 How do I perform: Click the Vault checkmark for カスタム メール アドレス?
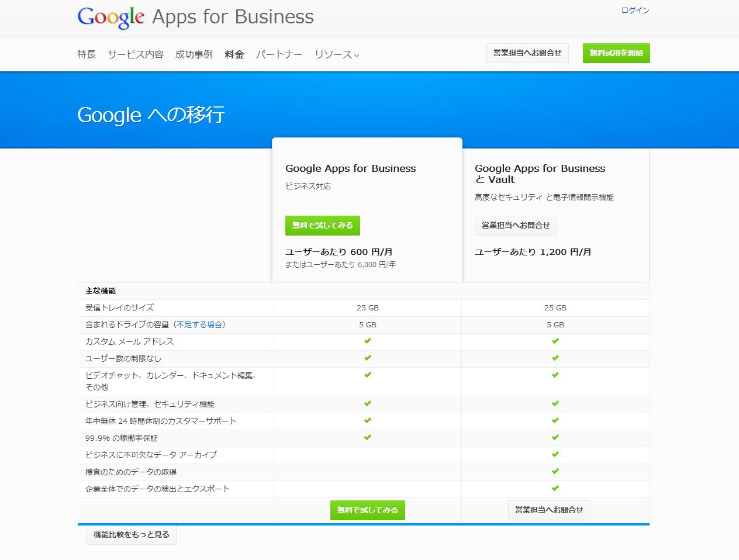pos(555,341)
